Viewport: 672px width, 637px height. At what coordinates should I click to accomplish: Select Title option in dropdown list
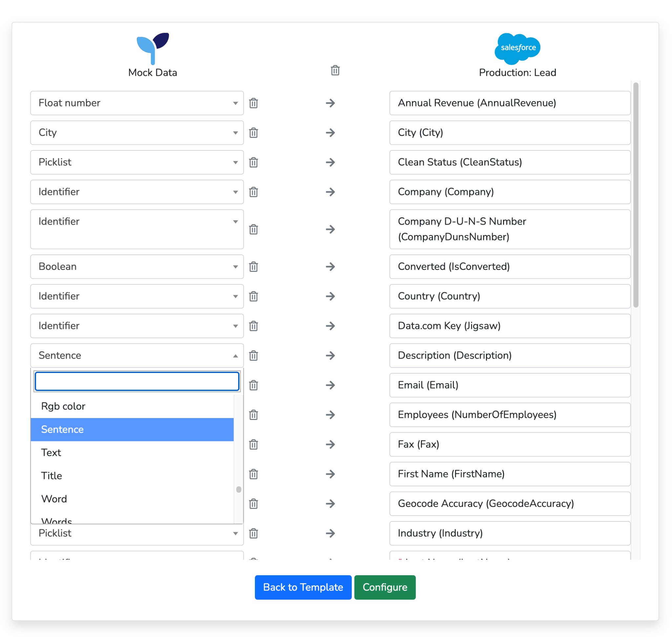coord(52,475)
